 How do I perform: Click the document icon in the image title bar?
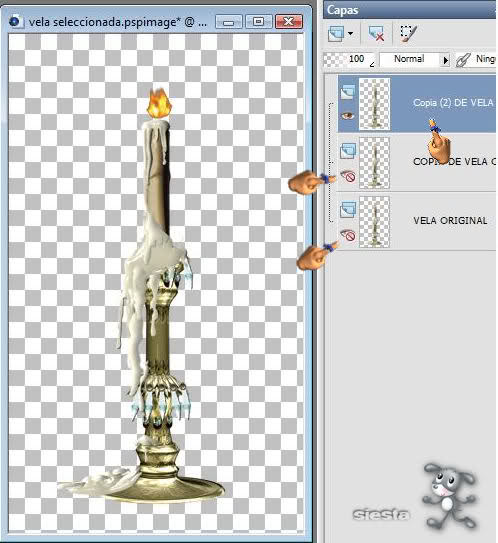click(15, 21)
